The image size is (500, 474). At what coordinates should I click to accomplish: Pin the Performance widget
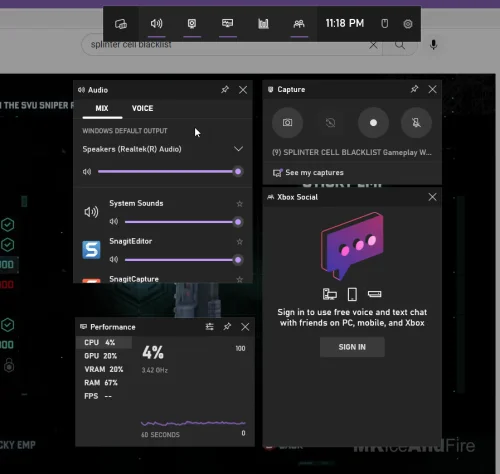(x=227, y=327)
